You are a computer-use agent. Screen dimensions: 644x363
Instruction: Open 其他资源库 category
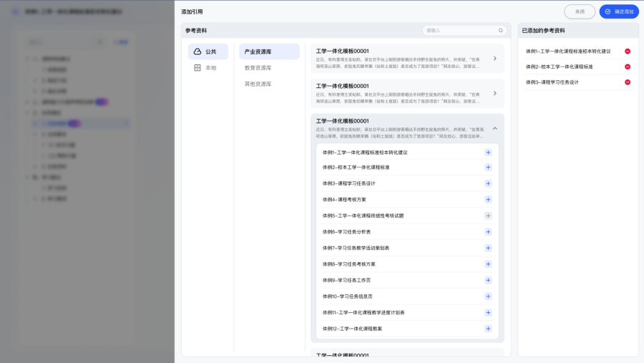coord(258,84)
